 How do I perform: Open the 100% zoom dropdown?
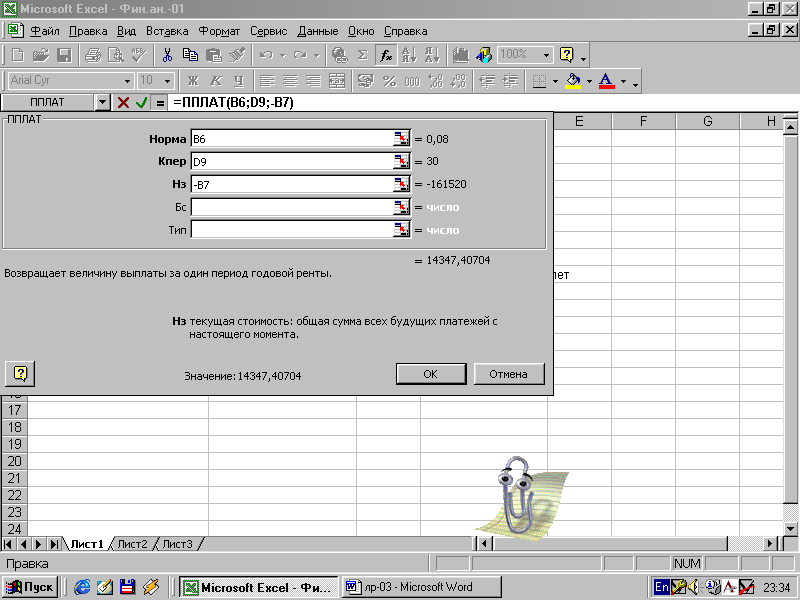546,55
